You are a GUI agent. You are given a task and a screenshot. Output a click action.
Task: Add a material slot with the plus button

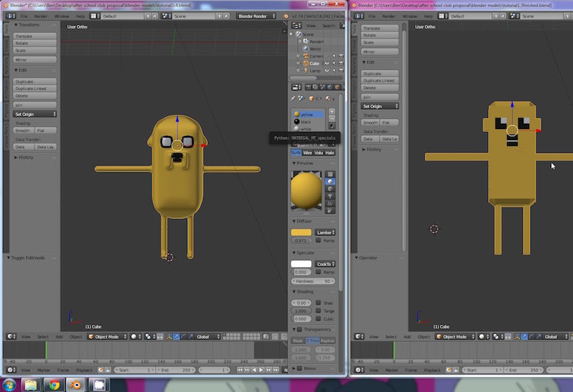(332, 111)
